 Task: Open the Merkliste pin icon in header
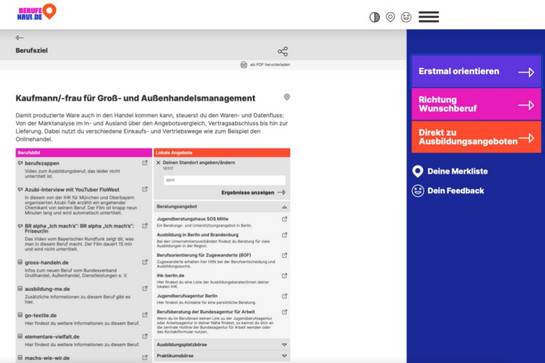tap(390, 17)
